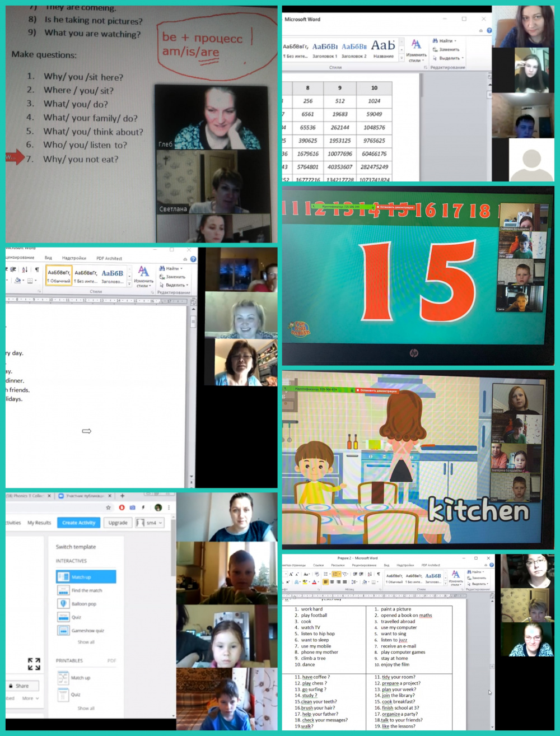The image size is (560, 736).
Task: Pick the Quiz printable under Printables
Action: pos(69,695)
